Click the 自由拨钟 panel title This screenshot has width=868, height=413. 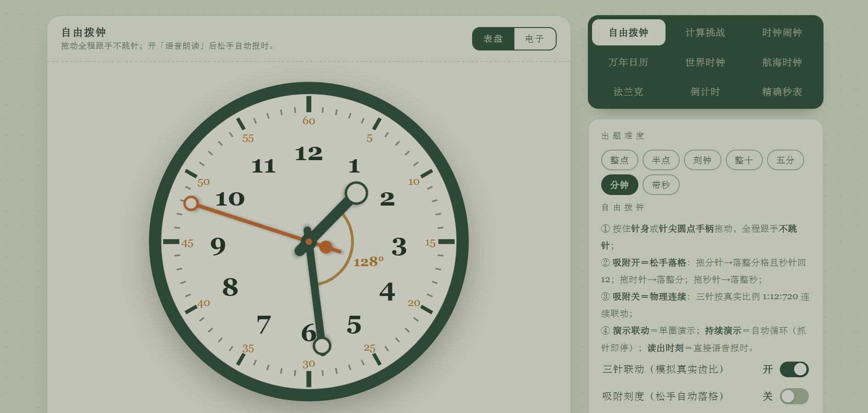[x=84, y=32]
